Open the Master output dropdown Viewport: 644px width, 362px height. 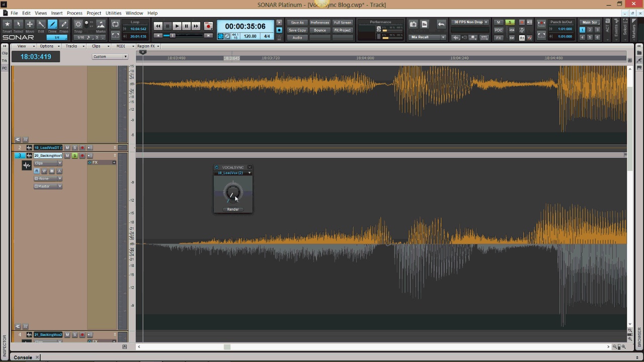pyautogui.click(x=48, y=187)
